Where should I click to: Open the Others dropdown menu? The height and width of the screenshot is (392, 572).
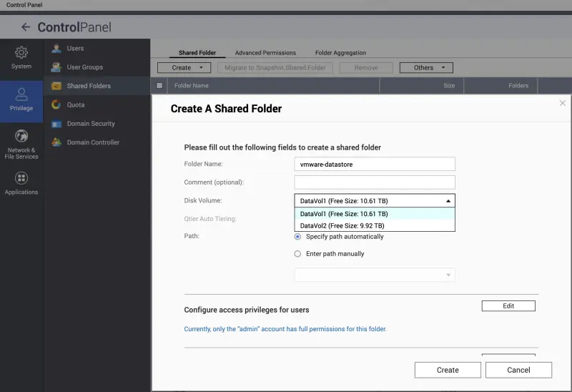point(426,67)
